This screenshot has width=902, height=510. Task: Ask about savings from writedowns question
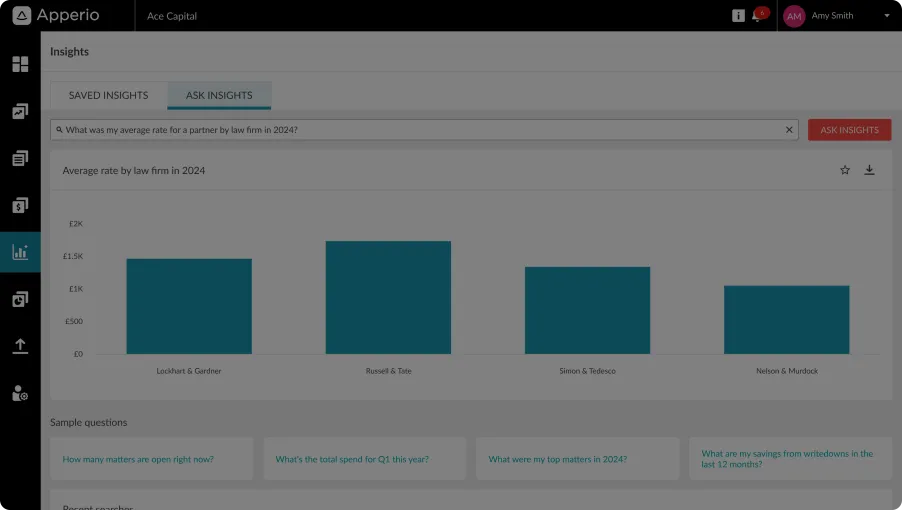click(790, 459)
